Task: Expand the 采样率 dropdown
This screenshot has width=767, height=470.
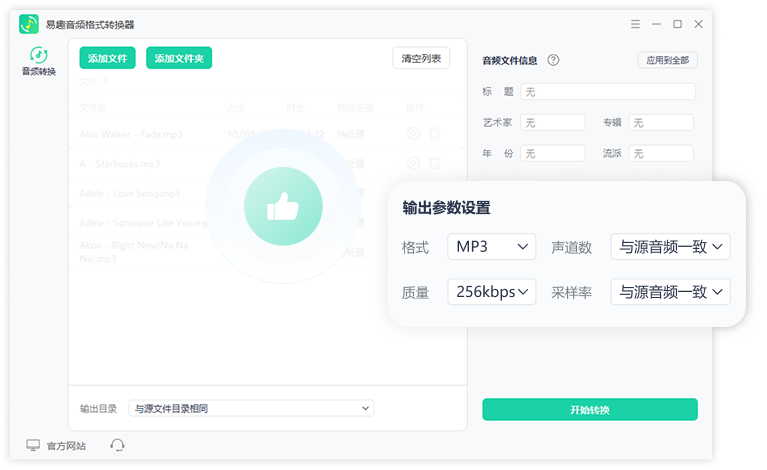Action: (x=670, y=292)
